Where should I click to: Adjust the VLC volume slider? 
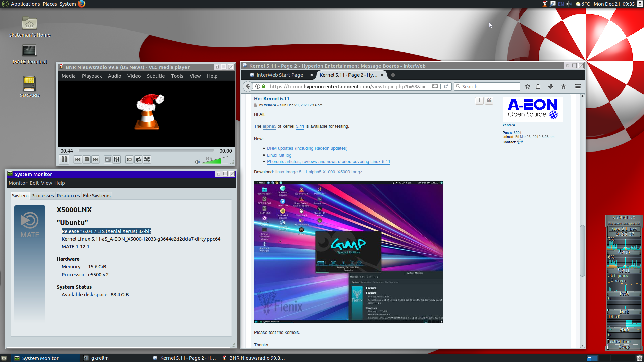click(215, 161)
